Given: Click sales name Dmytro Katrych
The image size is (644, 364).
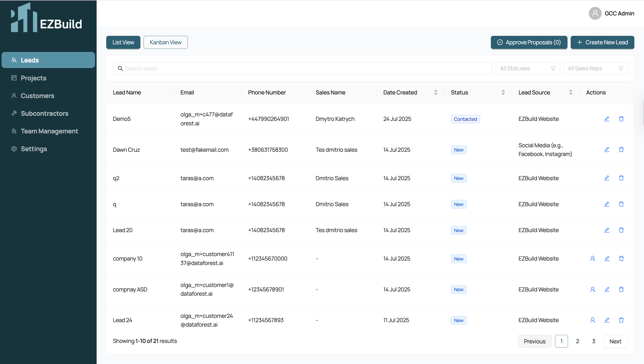Looking at the screenshot, I should (335, 119).
